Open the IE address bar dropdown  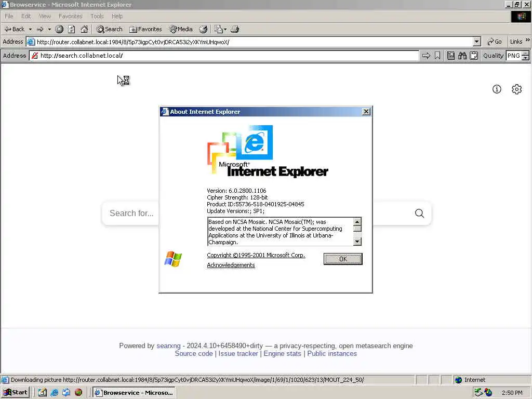click(477, 42)
